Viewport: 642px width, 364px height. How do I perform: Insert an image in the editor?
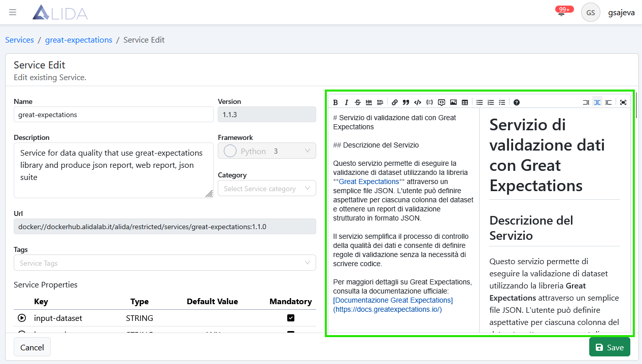[453, 102]
